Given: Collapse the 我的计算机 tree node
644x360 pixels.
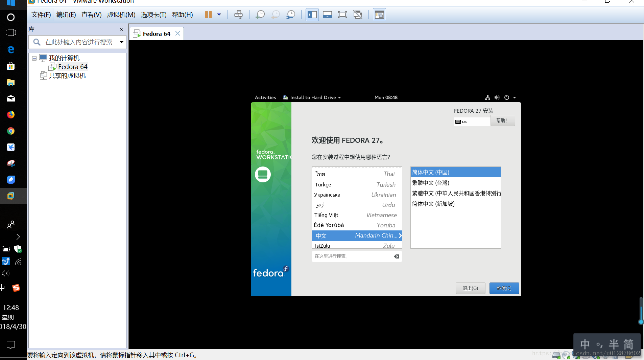Looking at the screenshot, I should [34, 58].
